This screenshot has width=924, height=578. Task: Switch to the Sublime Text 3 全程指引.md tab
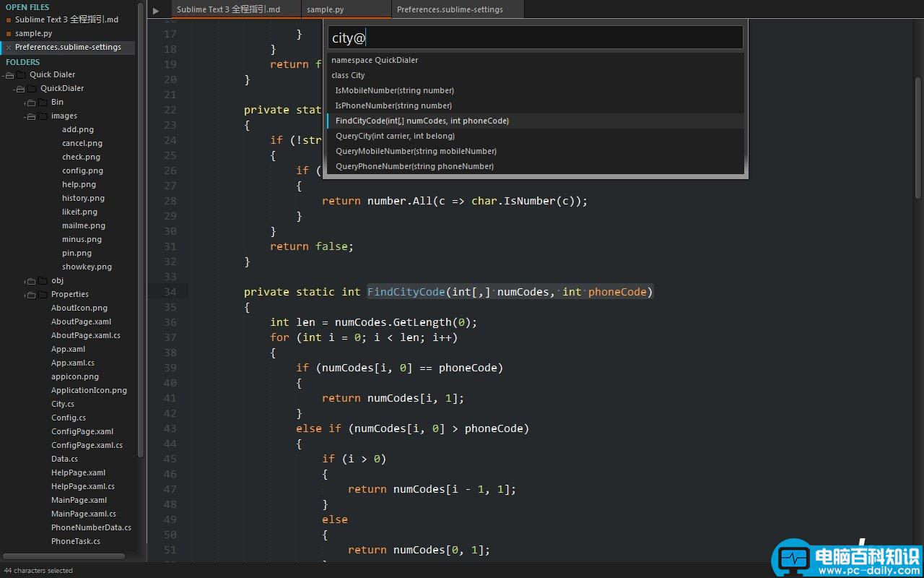[236, 9]
